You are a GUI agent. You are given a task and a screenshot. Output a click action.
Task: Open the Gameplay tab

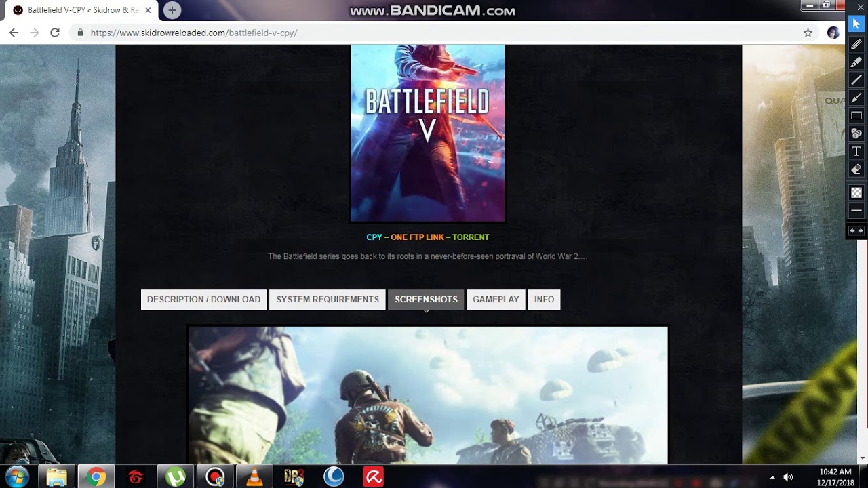496,300
